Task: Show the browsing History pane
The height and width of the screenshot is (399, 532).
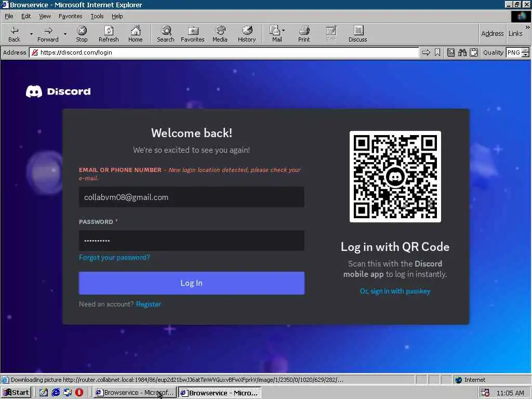Action: 247,34
